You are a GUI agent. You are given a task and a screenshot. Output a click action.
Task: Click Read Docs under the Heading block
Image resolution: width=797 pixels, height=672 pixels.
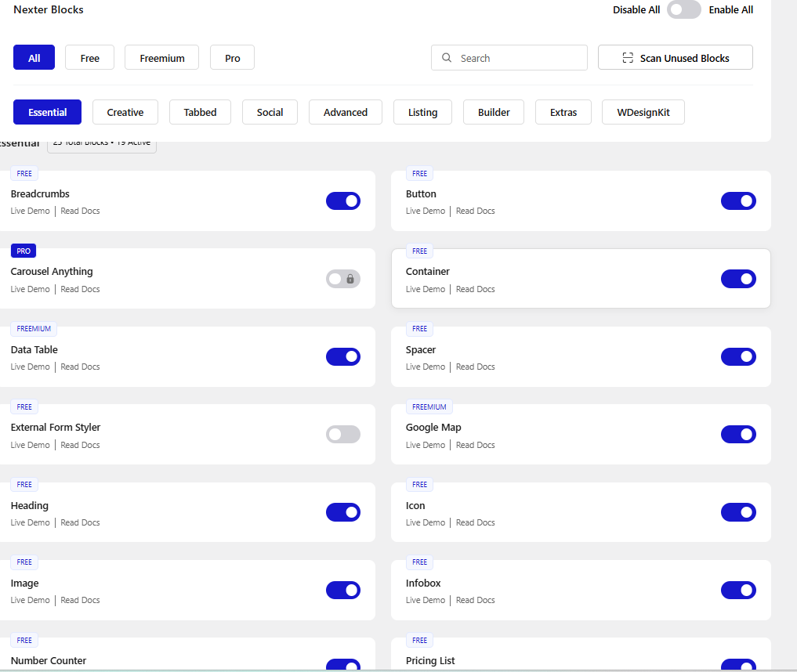click(80, 522)
